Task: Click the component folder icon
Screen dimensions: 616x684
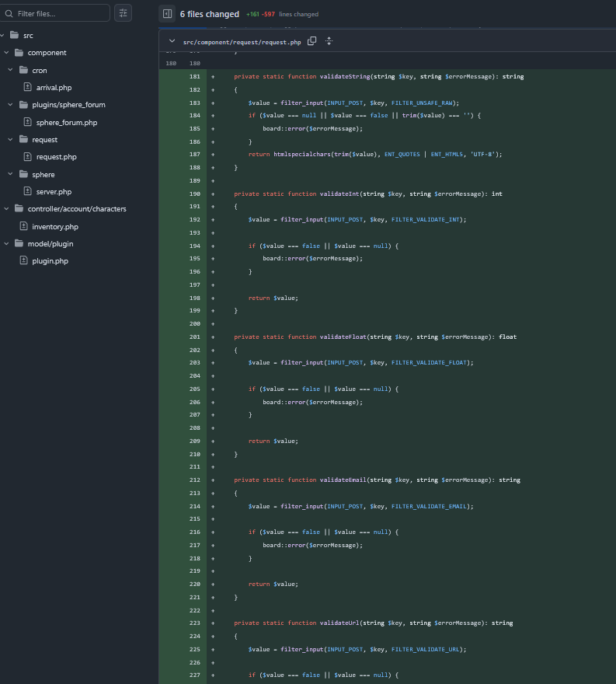Action: [x=19, y=52]
